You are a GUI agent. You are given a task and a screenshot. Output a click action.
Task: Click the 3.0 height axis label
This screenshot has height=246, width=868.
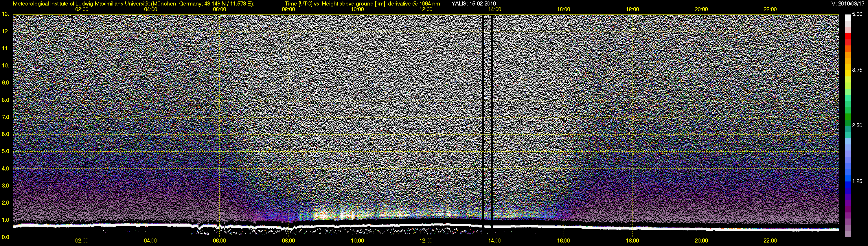pyautogui.click(x=5, y=186)
